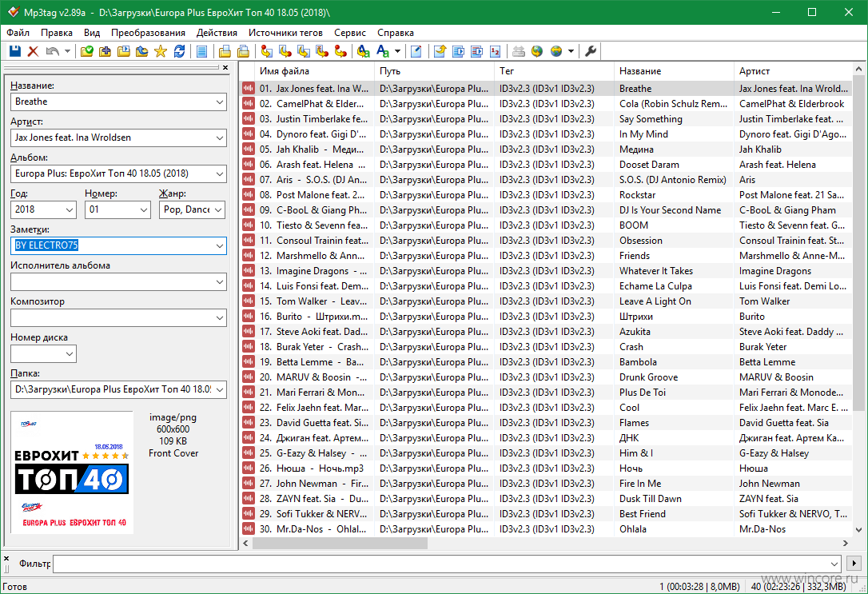This screenshot has width=868, height=594.
Task: Close the tag panel with its X
Action: point(225,67)
